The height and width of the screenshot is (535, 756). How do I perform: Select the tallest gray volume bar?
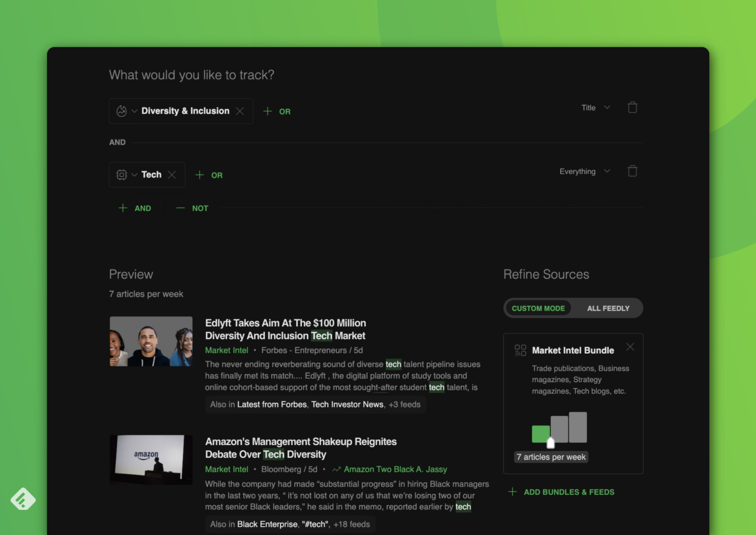(x=578, y=427)
